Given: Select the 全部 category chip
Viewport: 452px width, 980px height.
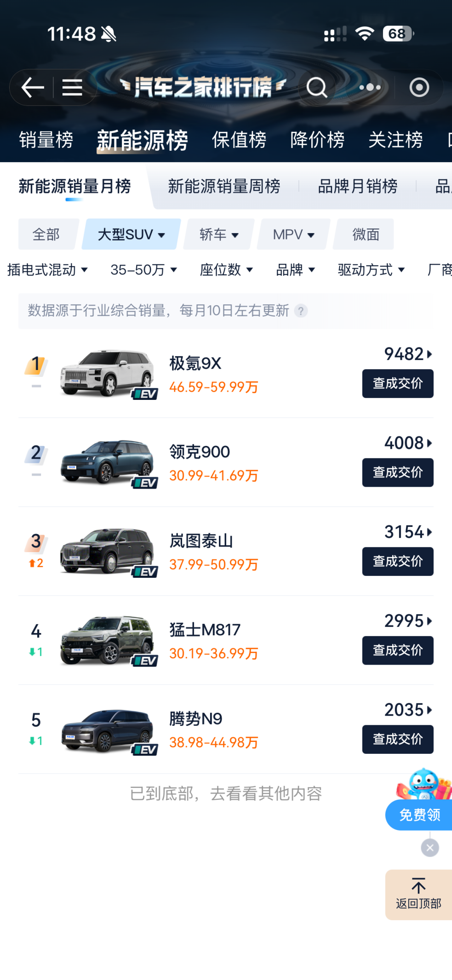Looking at the screenshot, I should 46,234.
